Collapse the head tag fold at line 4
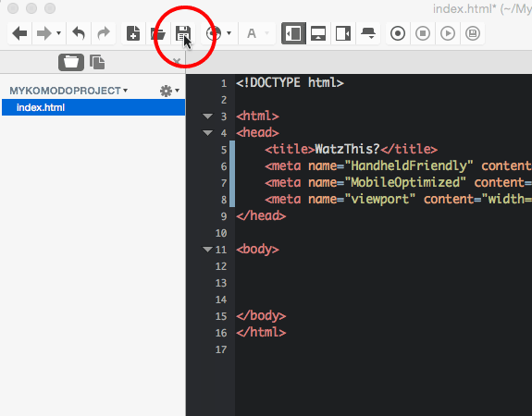 click(x=207, y=132)
